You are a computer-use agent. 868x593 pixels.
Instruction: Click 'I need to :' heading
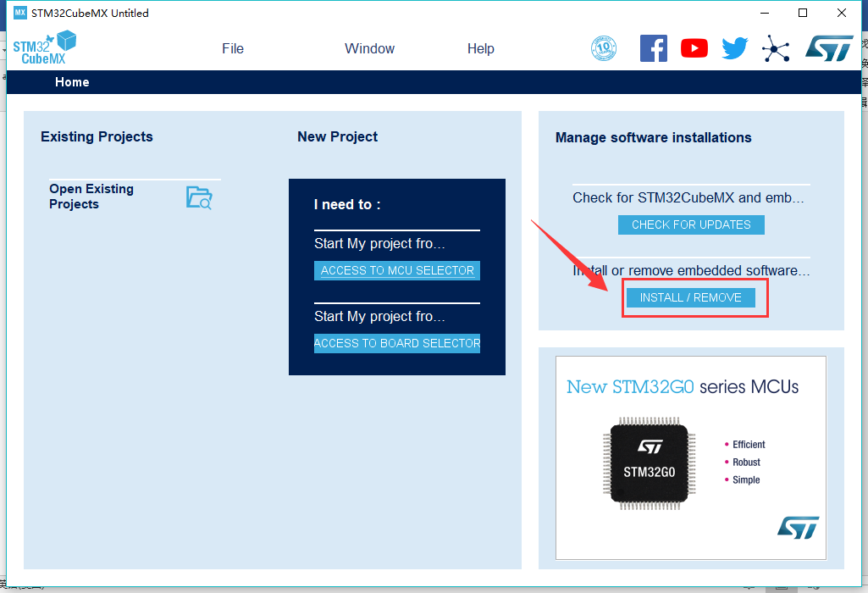tap(347, 204)
